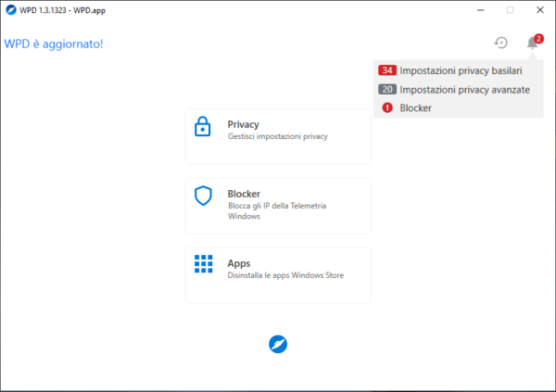Click the red 34 badge
Viewport: 556px width, 392px height.
(x=387, y=70)
